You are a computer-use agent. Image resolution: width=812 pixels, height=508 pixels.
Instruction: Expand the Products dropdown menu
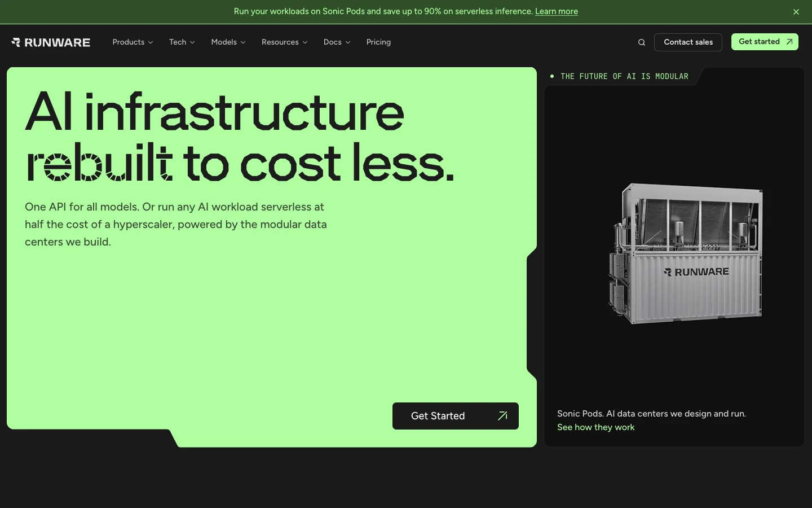coord(133,42)
